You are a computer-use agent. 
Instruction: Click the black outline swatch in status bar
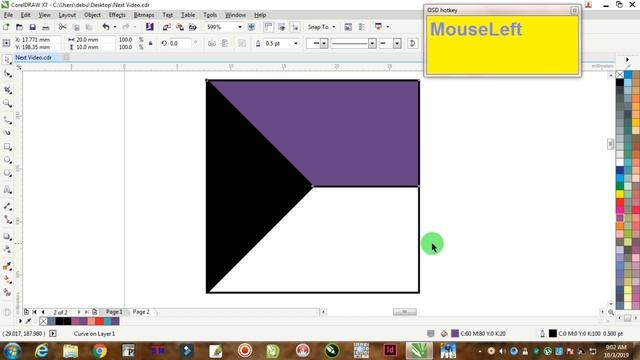click(x=552, y=333)
